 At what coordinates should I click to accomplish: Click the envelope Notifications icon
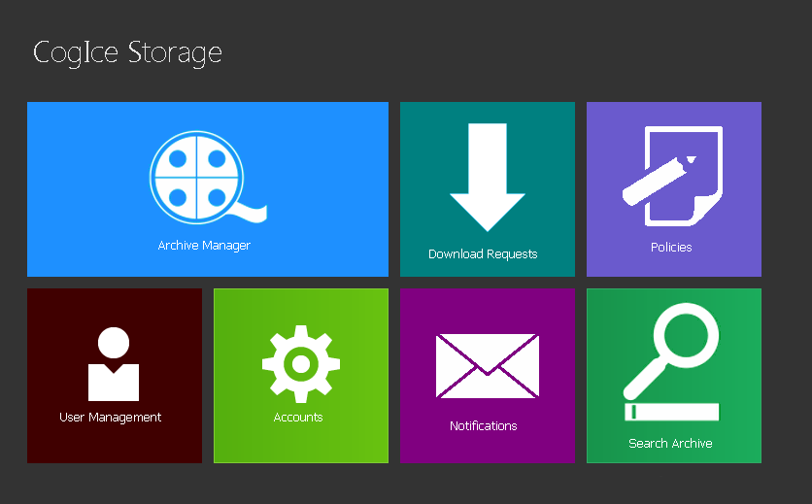click(487, 366)
